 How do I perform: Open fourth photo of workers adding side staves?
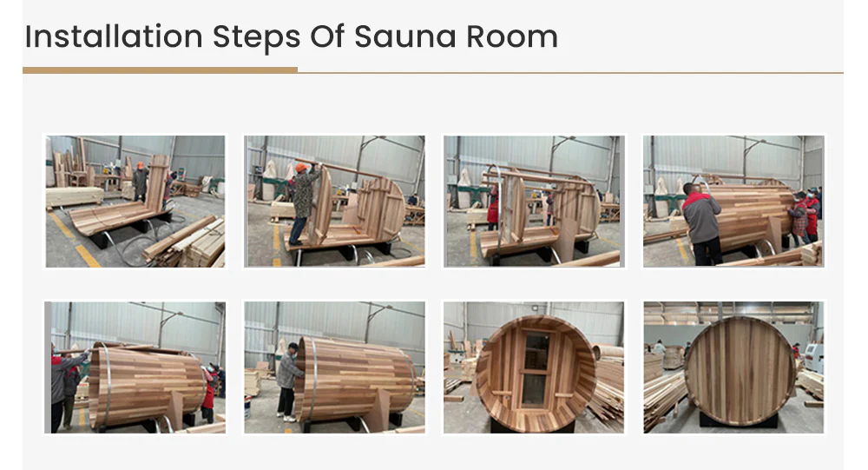tap(733, 202)
